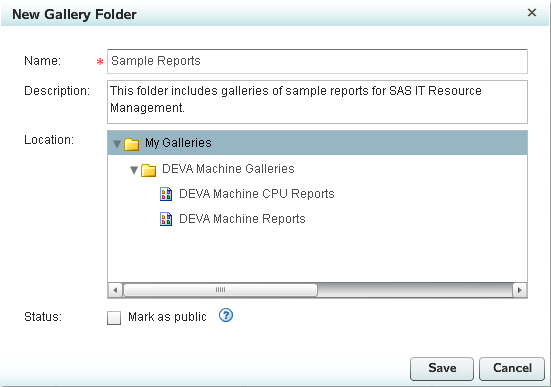Click the DEVA Machine CPU Reports gallery icon
The image size is (551, 387).
coord(166,194)
